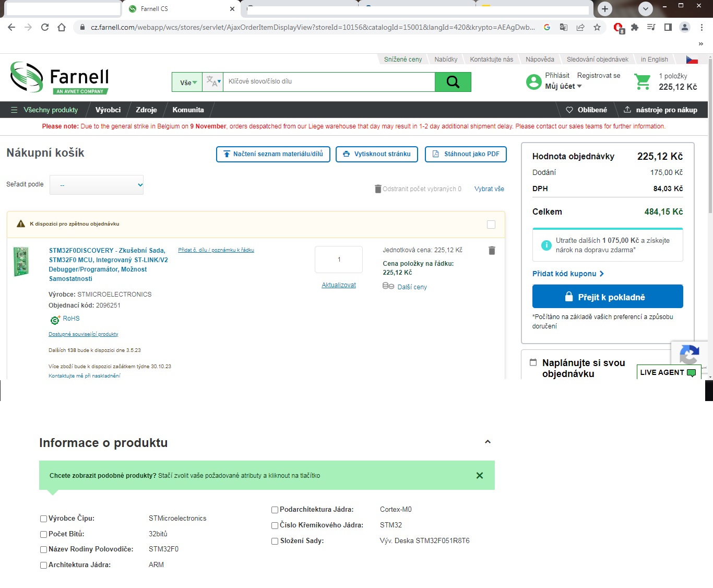
Task: Enable the Podarchitektura Jádra checkbox
Action: [275, 510]
